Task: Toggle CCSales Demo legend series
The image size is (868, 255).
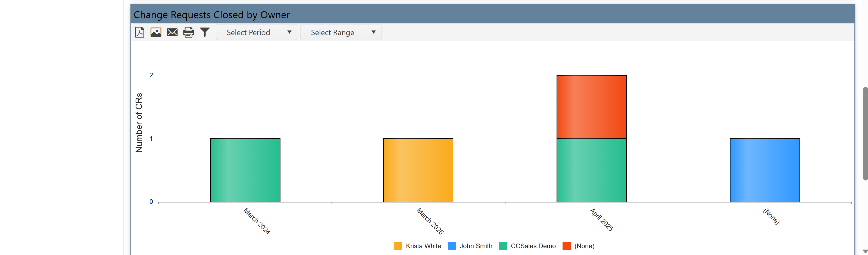Action: (533, 246)
